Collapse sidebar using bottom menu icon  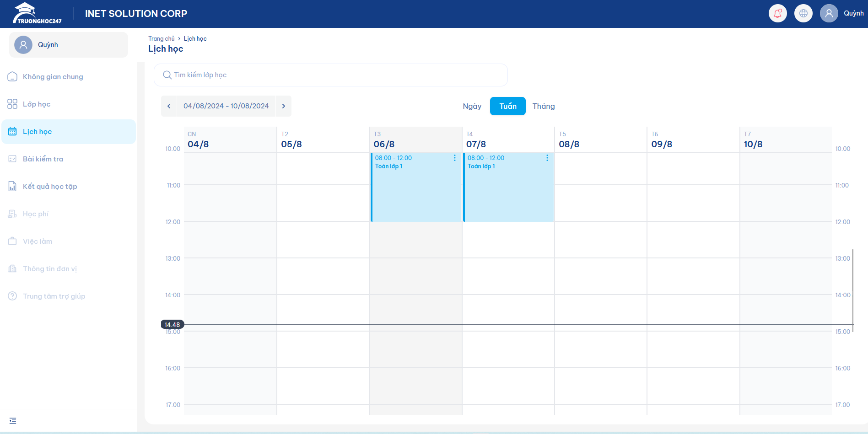pos(13,421)
